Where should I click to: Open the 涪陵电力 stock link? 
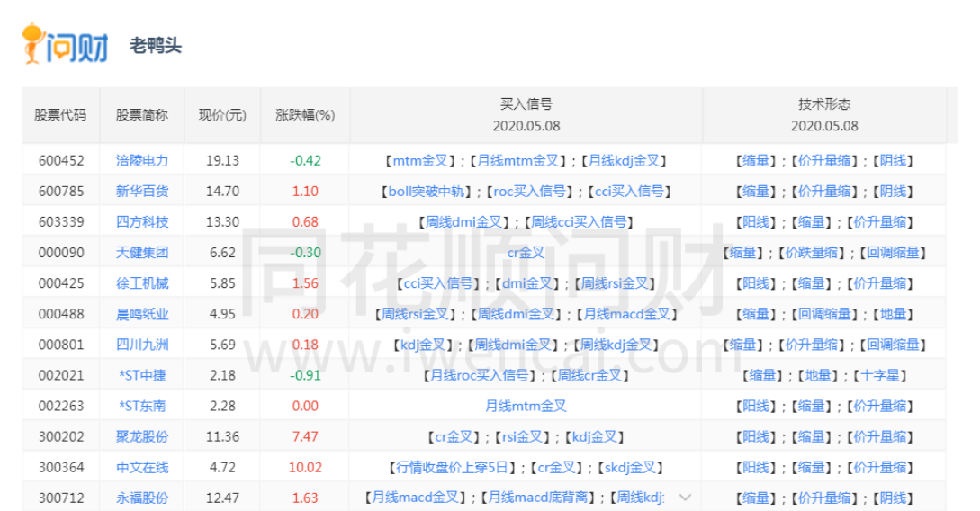click(x=142, y=160)
